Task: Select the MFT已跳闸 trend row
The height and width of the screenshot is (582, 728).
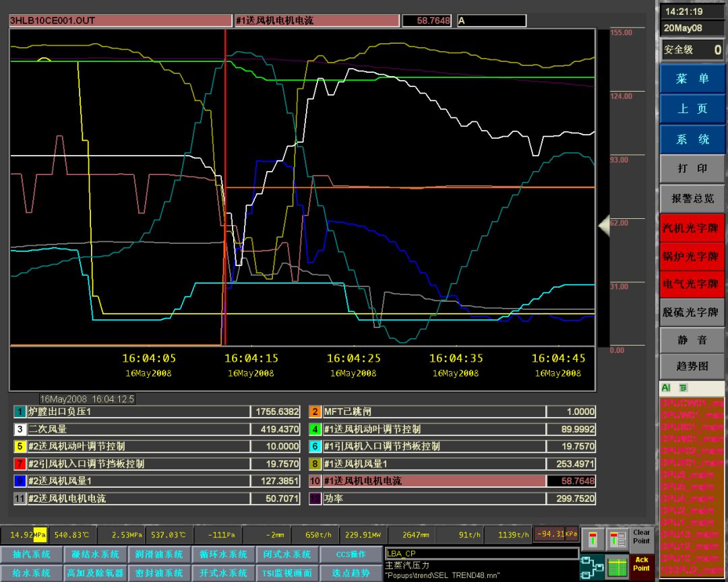Action: pos(452,412)
